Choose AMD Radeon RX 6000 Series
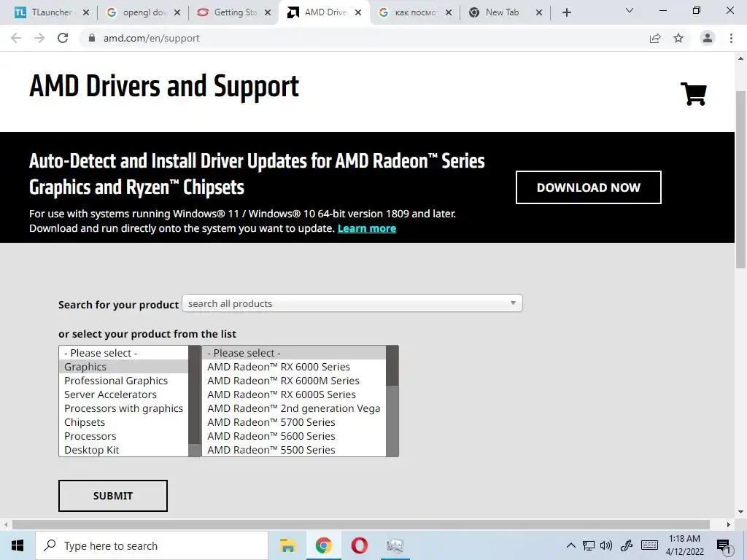The image size is (747, 560). (x=294, y=367)
